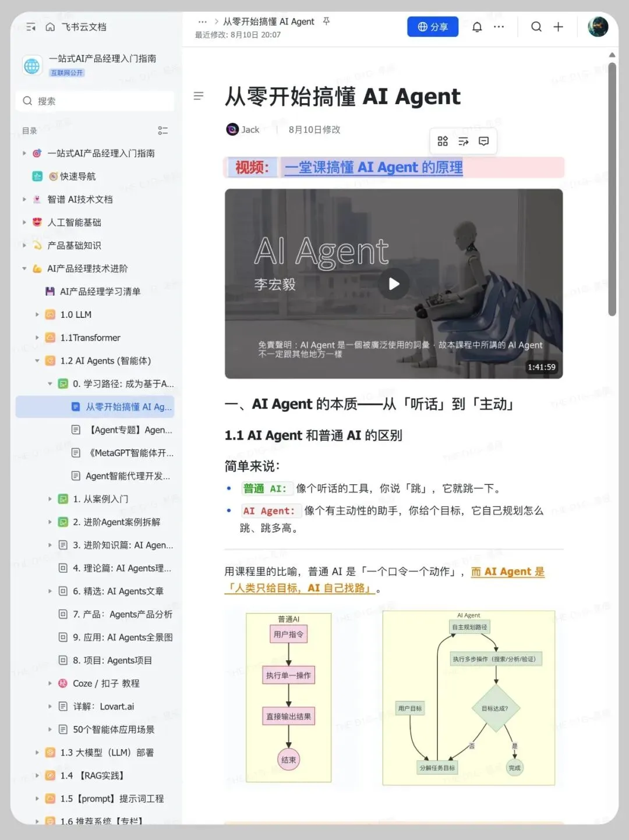Image resolution: width=629 pixels, height=840 pixels.
Task: Expand the 1.0 LLM node
Action: (37, 314)
